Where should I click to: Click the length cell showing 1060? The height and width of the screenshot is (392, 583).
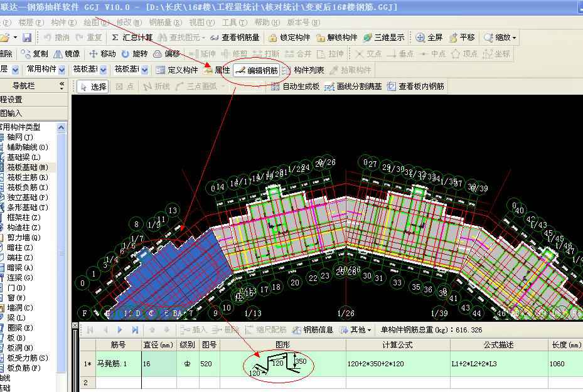pos(565,364)
